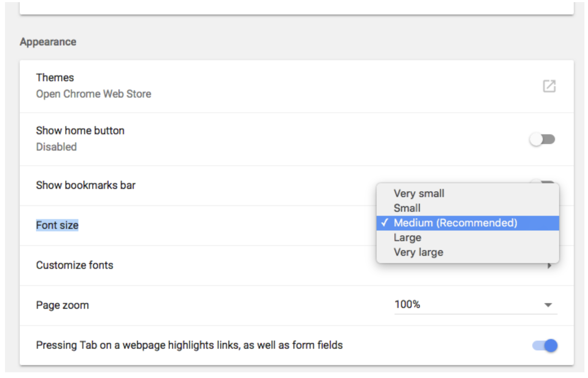The image size is (588, 378).
Task: Expand Customize fonts using the arrow
Action: (549, 266)
